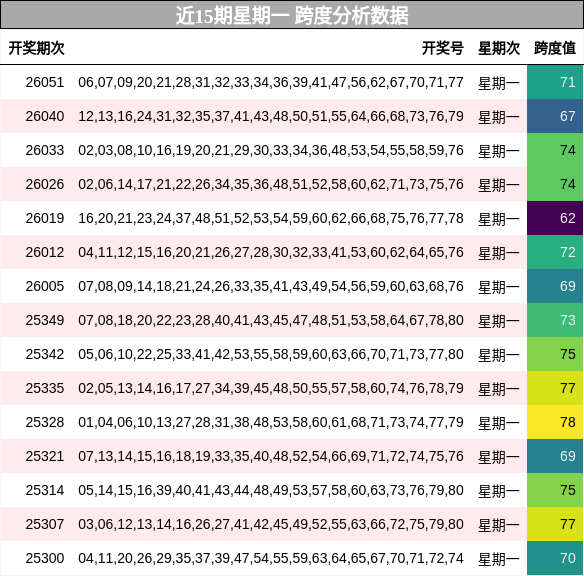Select issue number 26005
The height and width of the screenshot is (576, 584).
point(45,286)
